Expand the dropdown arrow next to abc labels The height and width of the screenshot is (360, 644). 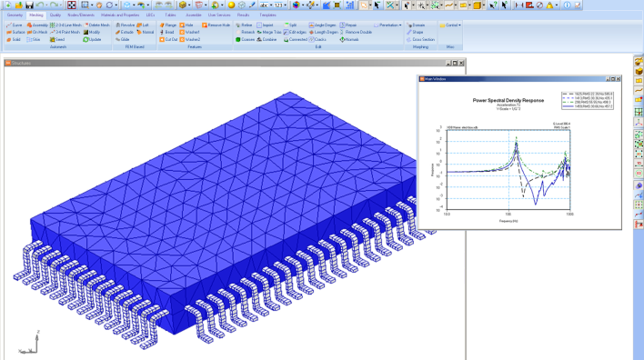point(271,5)
